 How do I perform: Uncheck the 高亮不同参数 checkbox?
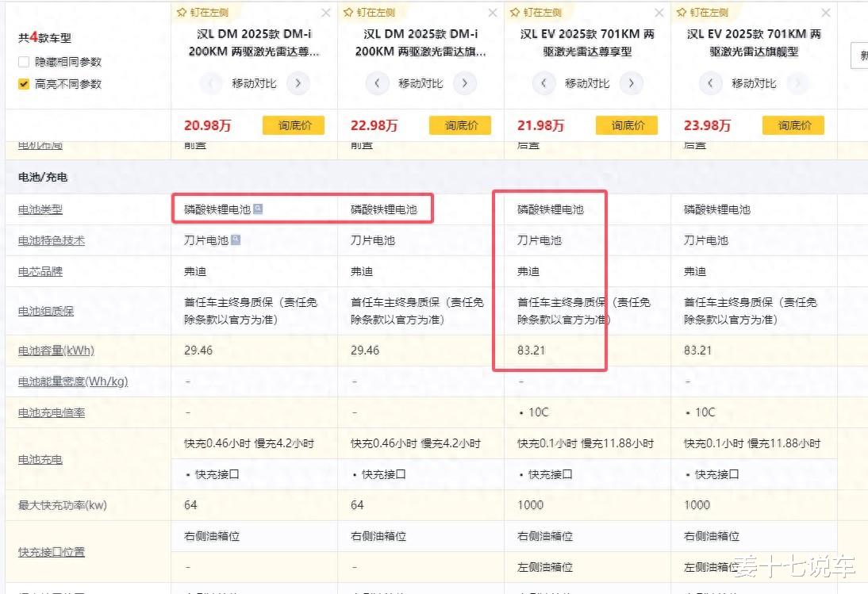tap(23, 84)
